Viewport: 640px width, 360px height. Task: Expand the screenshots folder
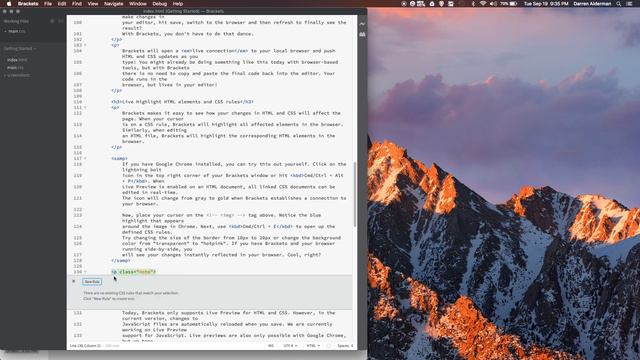point(18,76)
